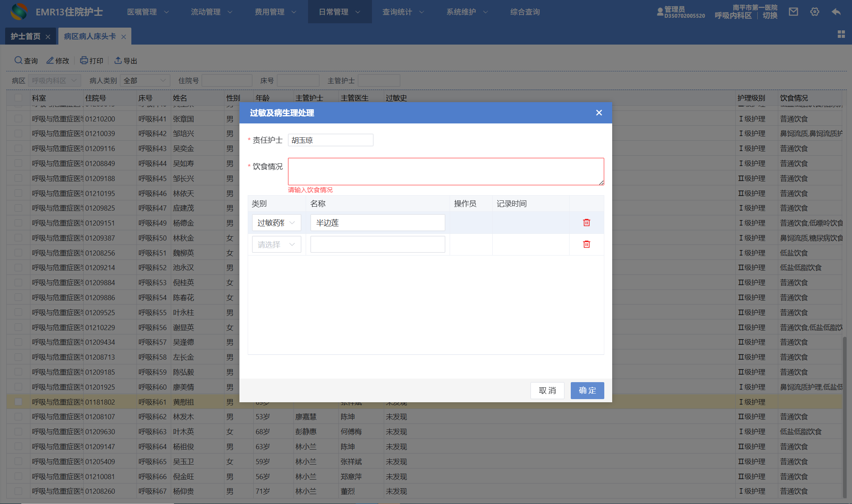Delete the 半边莲 allergy row
Image resolution: width=852 pixels, height=504 pixels.
(587, 223)
